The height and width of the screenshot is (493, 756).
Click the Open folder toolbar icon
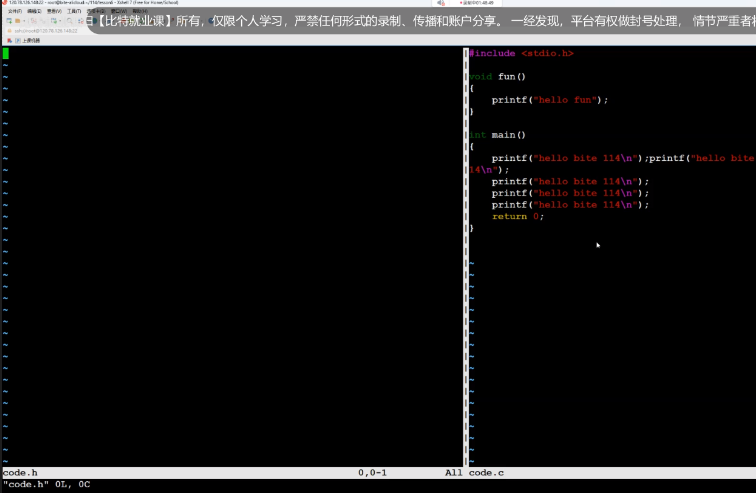click(x=17, y=20)
